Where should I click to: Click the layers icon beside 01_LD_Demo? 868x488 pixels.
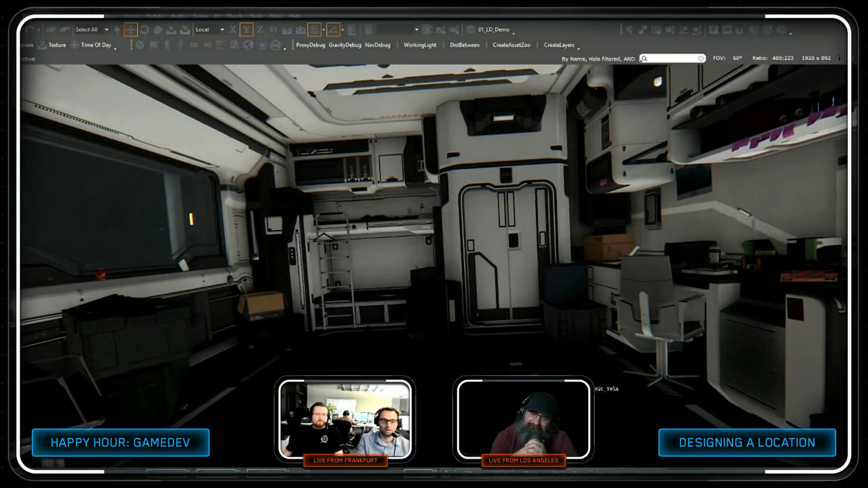(x=470, y=29)
